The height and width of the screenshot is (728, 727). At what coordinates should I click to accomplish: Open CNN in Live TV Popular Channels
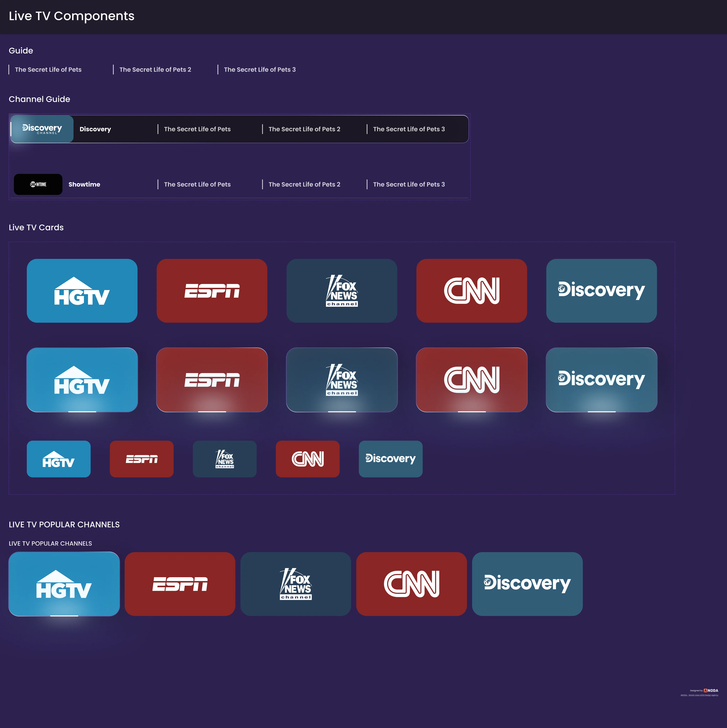click(412, 584)
